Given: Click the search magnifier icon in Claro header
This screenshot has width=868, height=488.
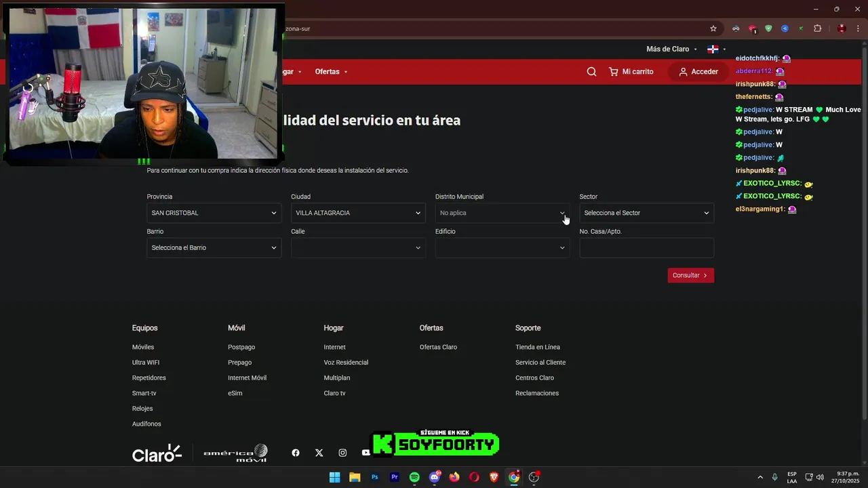Looking at the screenshot, I should pyautogui.click(x=591, y=72).
